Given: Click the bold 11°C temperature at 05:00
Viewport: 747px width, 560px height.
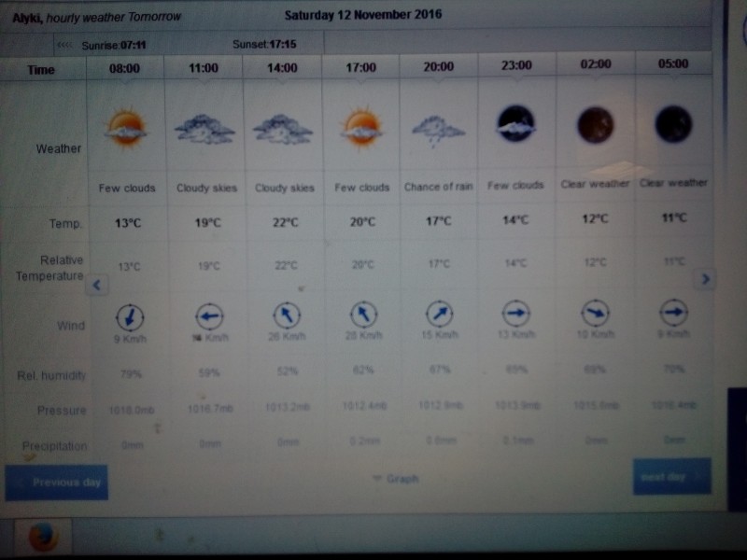Looking at the screenshot, I should [674, 218].
